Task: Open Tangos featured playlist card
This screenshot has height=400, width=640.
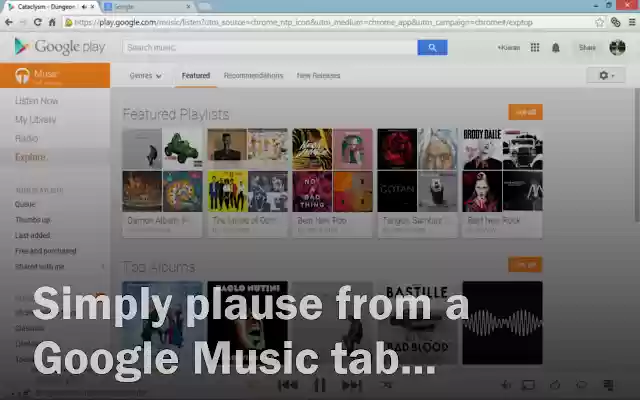Action: point(418,183)
